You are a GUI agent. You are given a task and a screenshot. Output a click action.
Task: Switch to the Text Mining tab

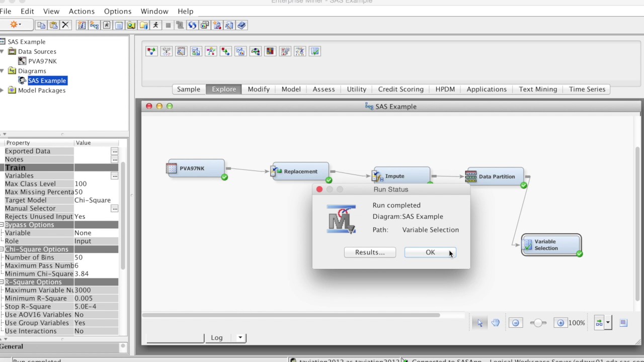tap(538, 89)
